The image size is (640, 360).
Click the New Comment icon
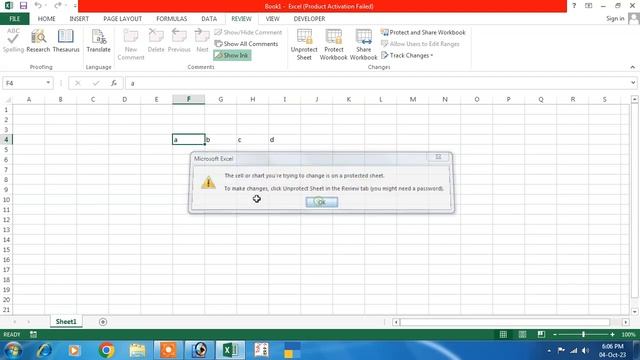point(131,44)
